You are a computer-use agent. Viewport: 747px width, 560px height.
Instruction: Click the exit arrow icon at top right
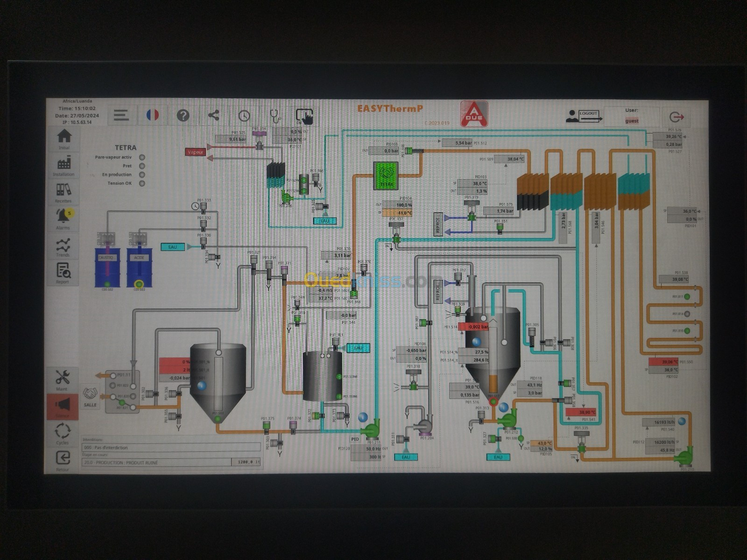(x=677, y=117)
